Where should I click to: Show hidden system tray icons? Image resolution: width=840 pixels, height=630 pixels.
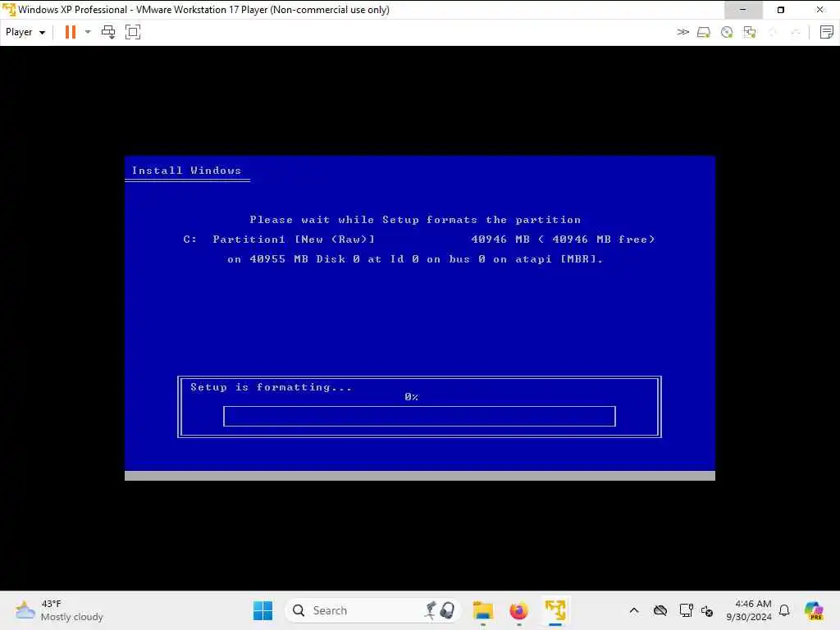(634, 610)
